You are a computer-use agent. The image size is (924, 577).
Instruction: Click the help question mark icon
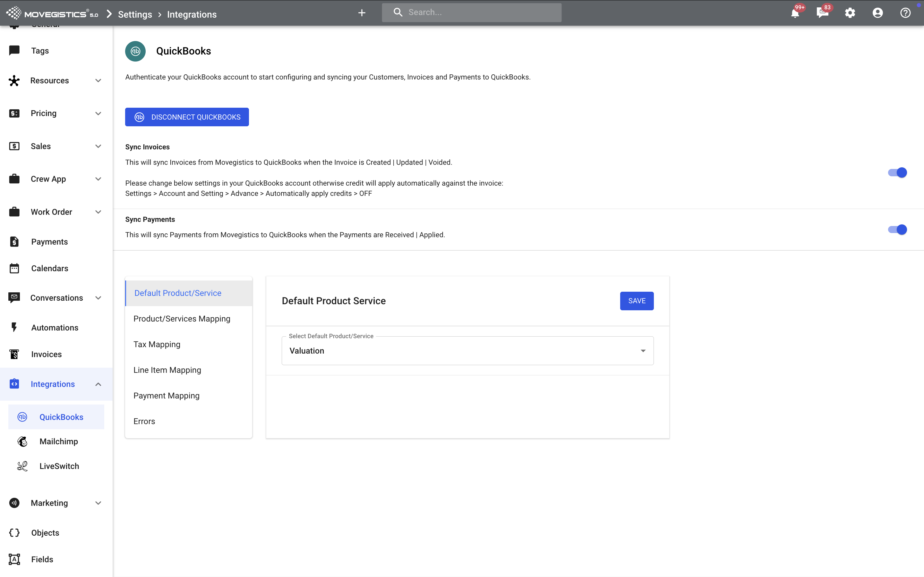905,13
